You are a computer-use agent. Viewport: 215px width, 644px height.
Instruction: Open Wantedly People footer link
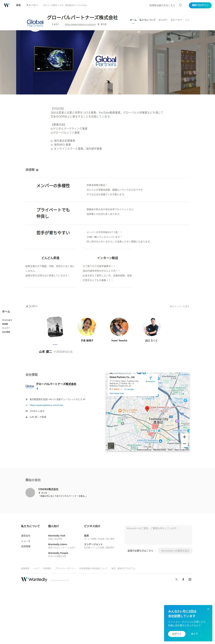click(58, 553)
